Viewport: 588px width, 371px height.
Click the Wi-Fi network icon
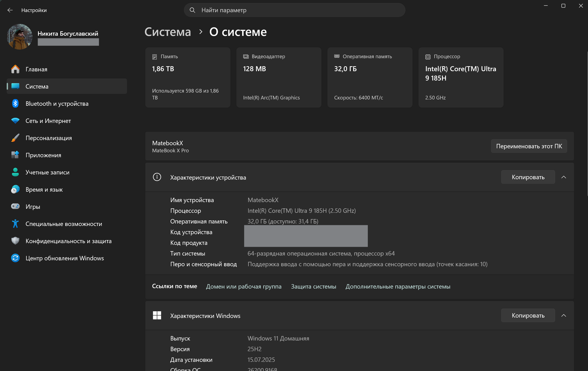[15, 121]
